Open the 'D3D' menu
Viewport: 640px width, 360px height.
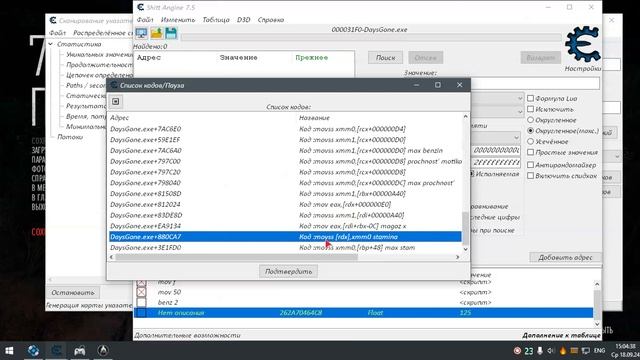(243, 20)
